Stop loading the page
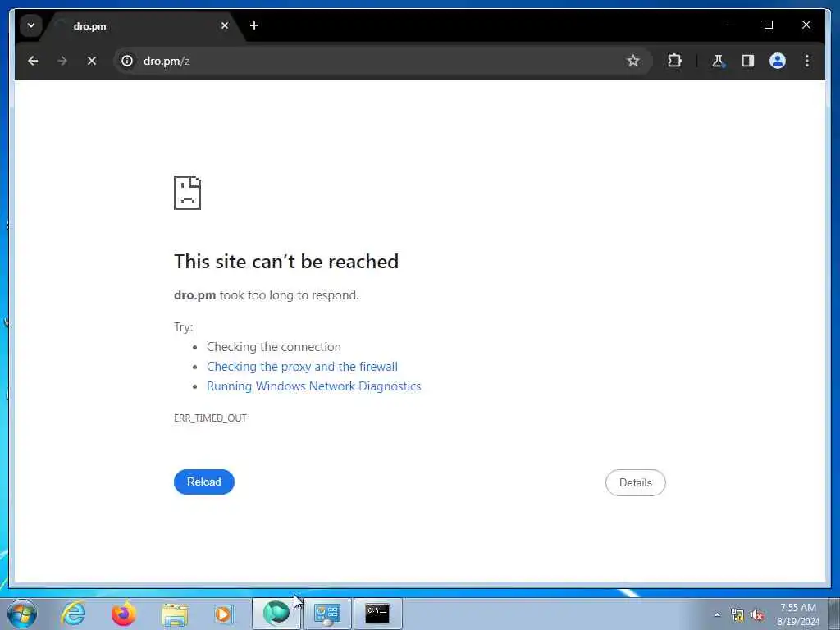The width and height of the screenshot is (840, 630). 92,61
